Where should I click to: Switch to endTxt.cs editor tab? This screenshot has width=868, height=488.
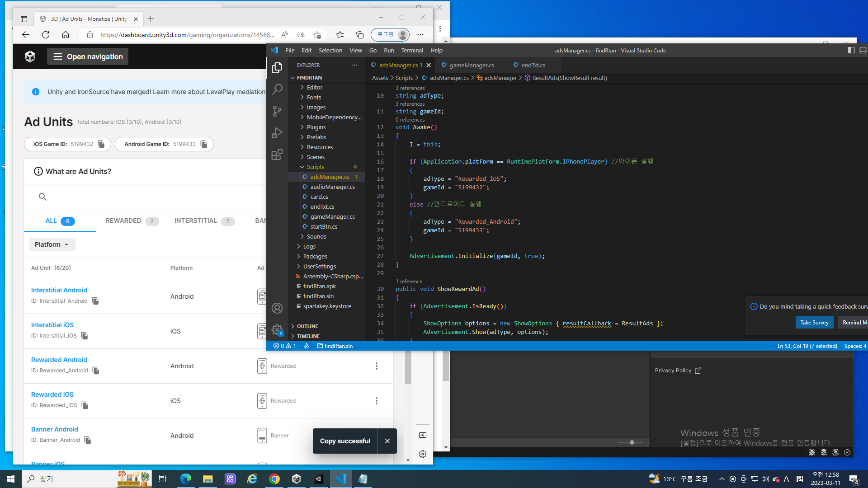533,65
